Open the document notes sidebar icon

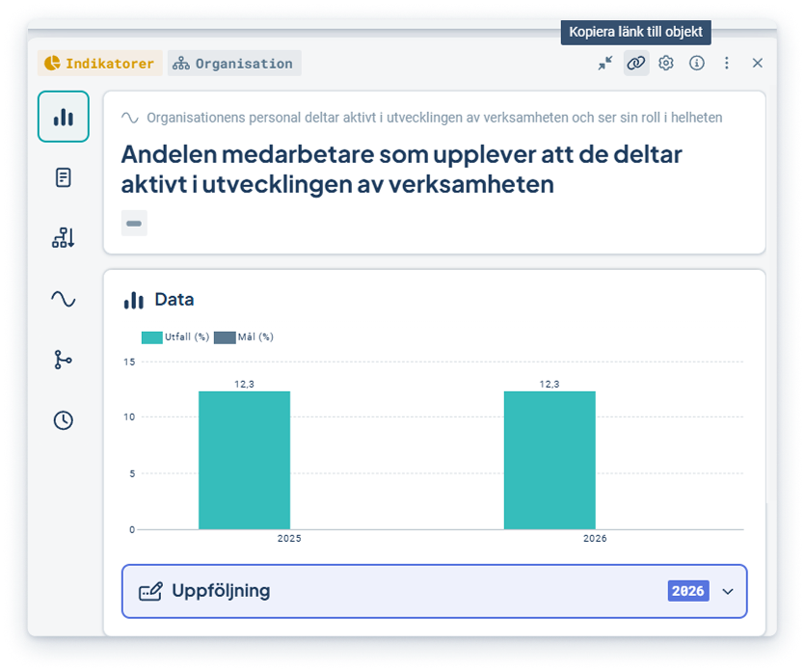coord(64,177)
